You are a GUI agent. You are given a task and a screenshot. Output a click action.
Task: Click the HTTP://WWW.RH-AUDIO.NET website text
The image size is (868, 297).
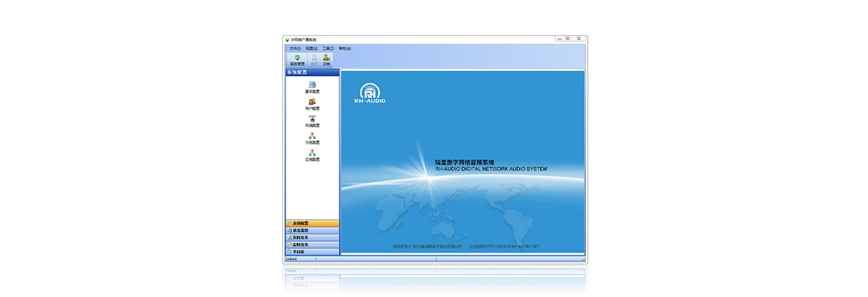[512, 247]
